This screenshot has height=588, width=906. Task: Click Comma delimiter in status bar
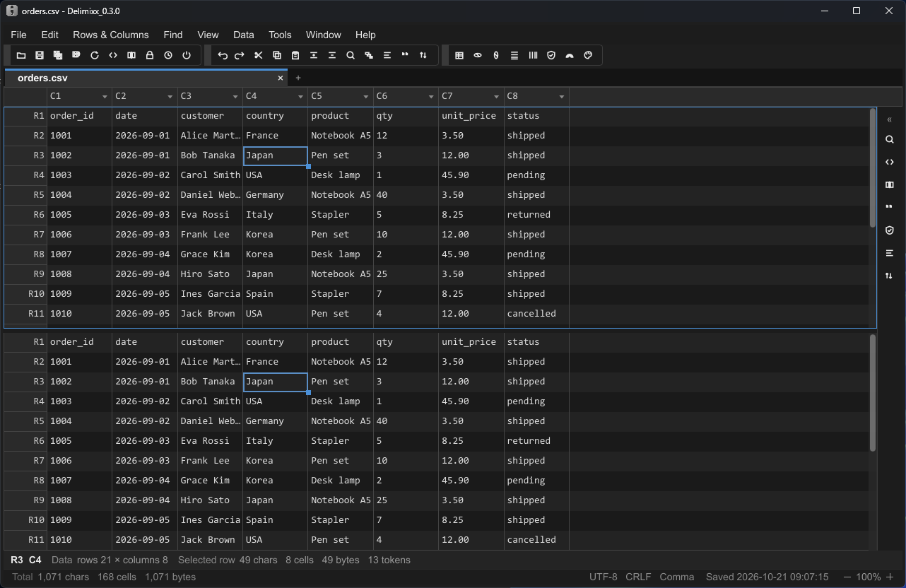(677, 577)
